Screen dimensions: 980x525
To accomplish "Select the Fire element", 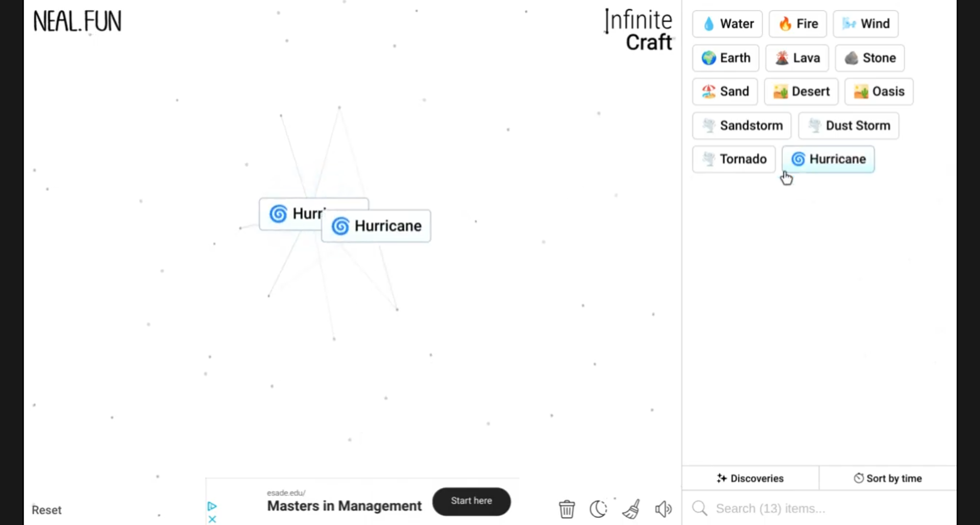I will coord(798,23).
